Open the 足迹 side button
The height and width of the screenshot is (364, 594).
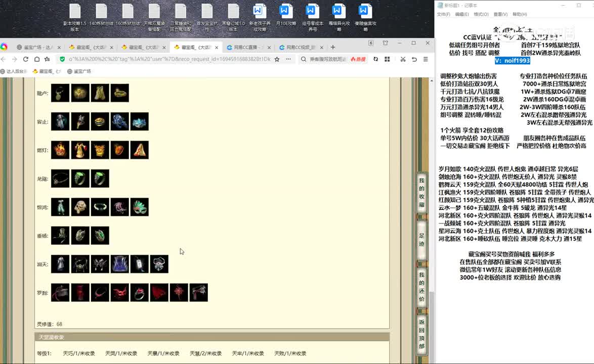tap(421, 240)
